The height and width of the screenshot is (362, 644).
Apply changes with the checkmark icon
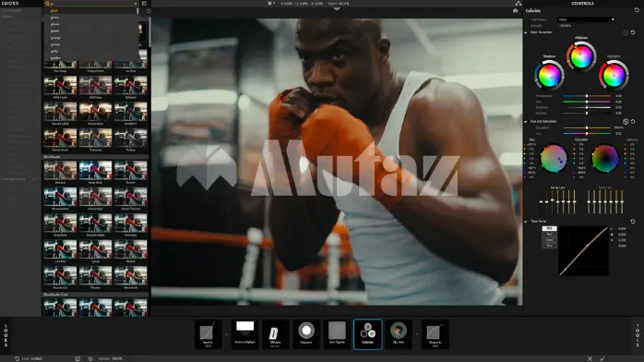tap(602, 358)
